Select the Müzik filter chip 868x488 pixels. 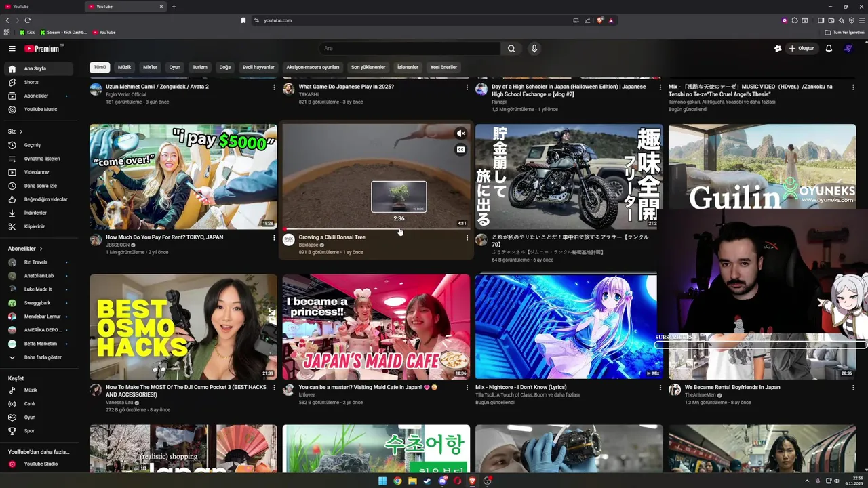[x=125, y=67]
